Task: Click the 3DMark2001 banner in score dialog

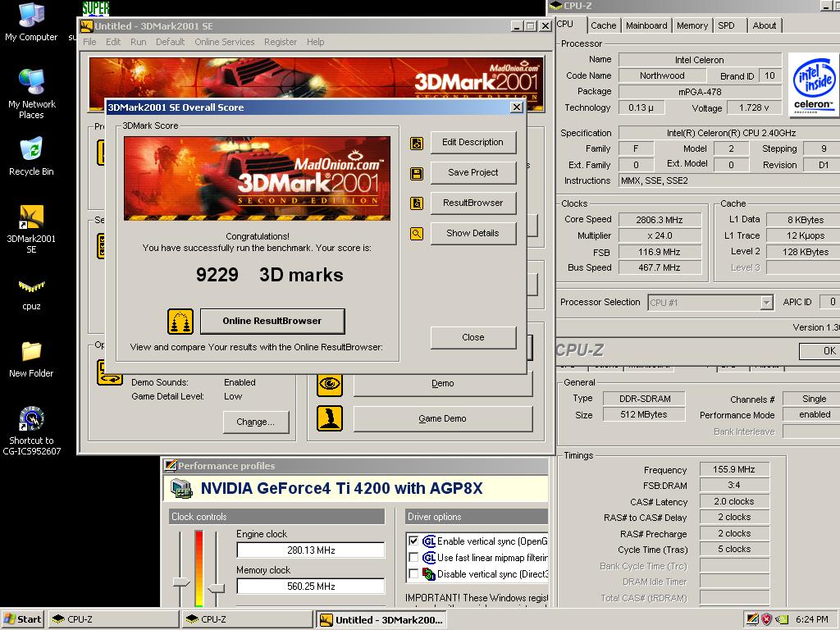Action: [x=257, y=178]
